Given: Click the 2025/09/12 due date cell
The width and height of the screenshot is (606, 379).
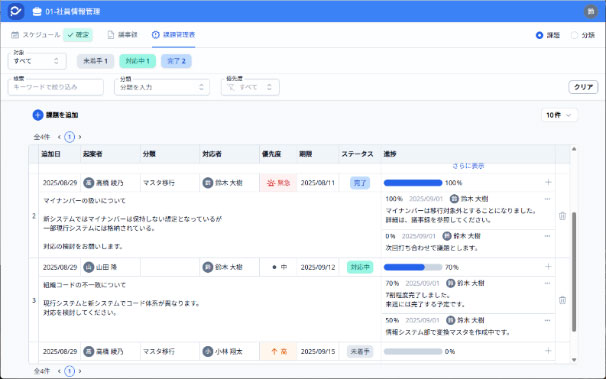Looking at the screenshot, I should [x=318, y=267].
